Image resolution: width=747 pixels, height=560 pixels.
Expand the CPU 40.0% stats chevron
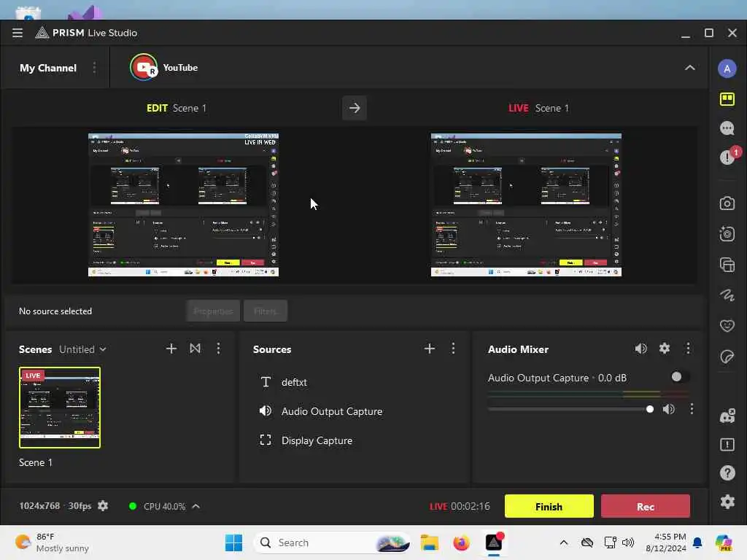pos(196,506)
